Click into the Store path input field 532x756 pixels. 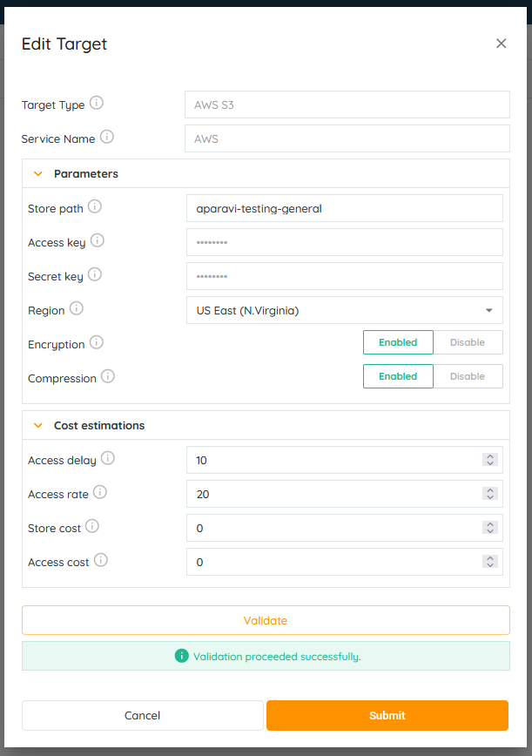pos(344,208)
